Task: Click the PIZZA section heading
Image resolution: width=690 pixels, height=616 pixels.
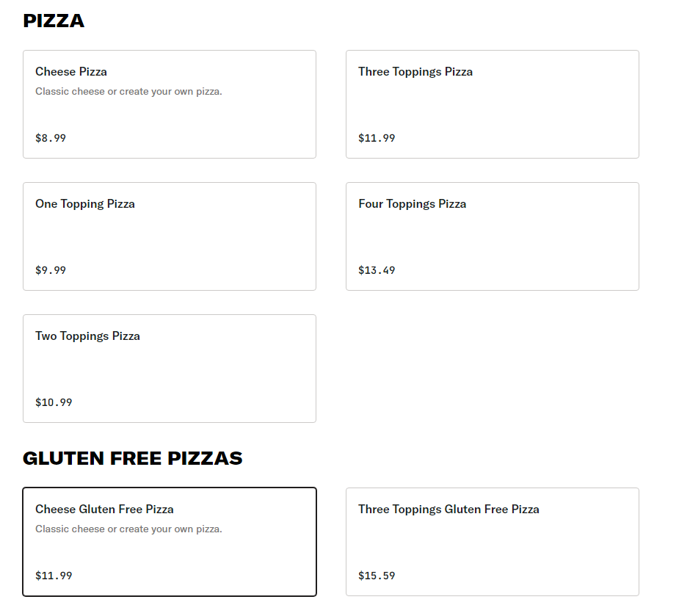Action: coord(54,21)
